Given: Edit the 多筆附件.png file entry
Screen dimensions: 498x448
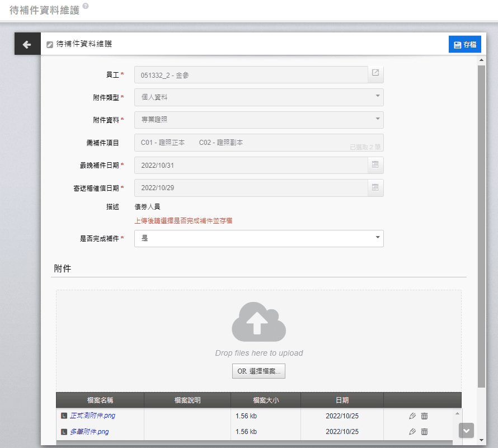Looking at the screenshot, I should click(x=412, y=431).
